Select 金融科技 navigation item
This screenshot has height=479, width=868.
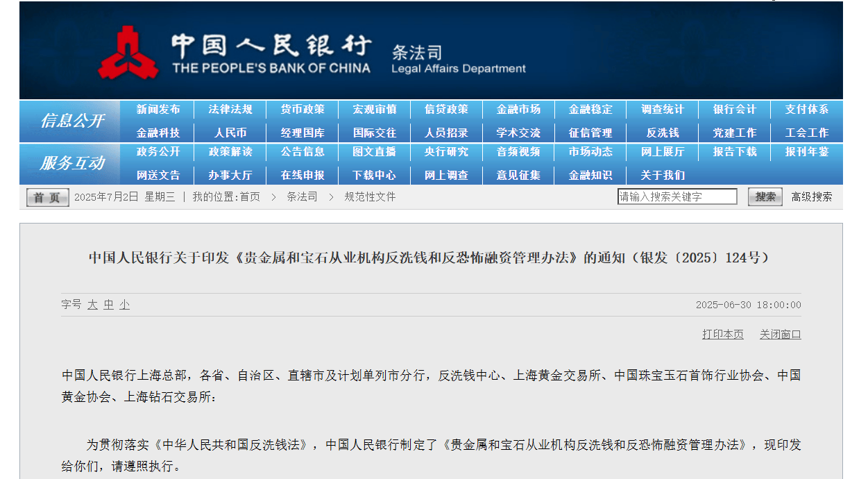(x=158, y=133)
